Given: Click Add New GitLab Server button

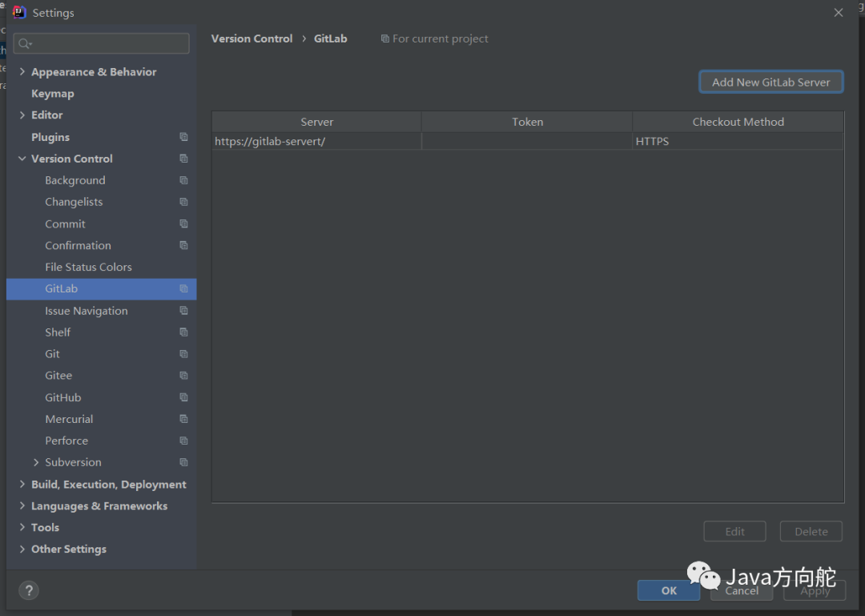Looking at the screenshot, I should [x=770, y=83].
